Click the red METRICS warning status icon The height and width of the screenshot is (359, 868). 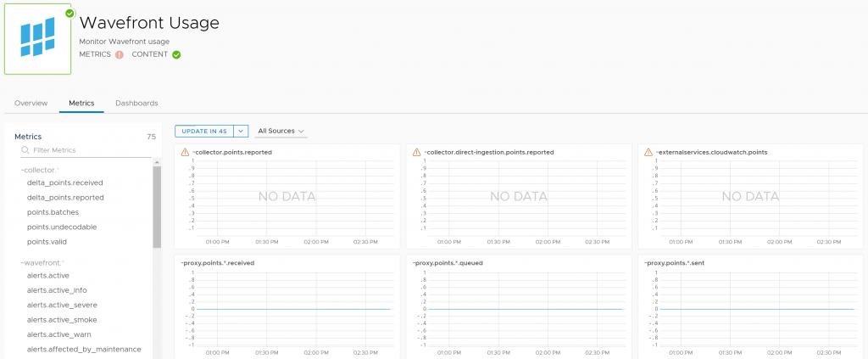(x=119, y=55)
